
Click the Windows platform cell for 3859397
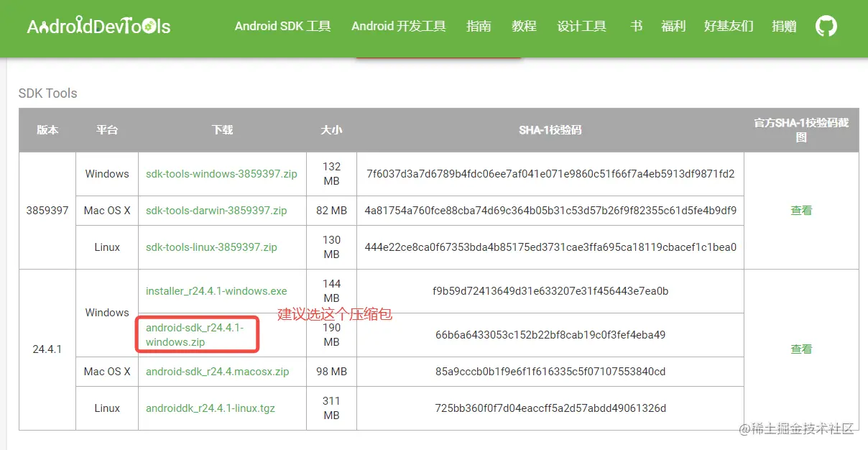pyautogui.click(x=107, y=174)
